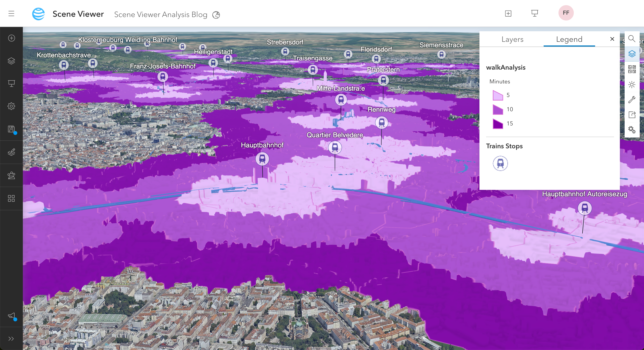
Task: Open the Slides presentation icon in sidebar
Action: (11, 83)
